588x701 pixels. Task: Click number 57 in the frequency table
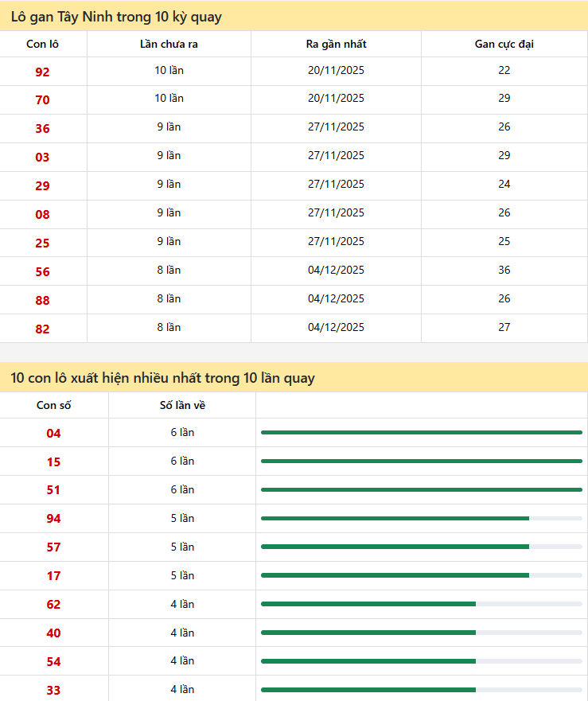(53, 547)
